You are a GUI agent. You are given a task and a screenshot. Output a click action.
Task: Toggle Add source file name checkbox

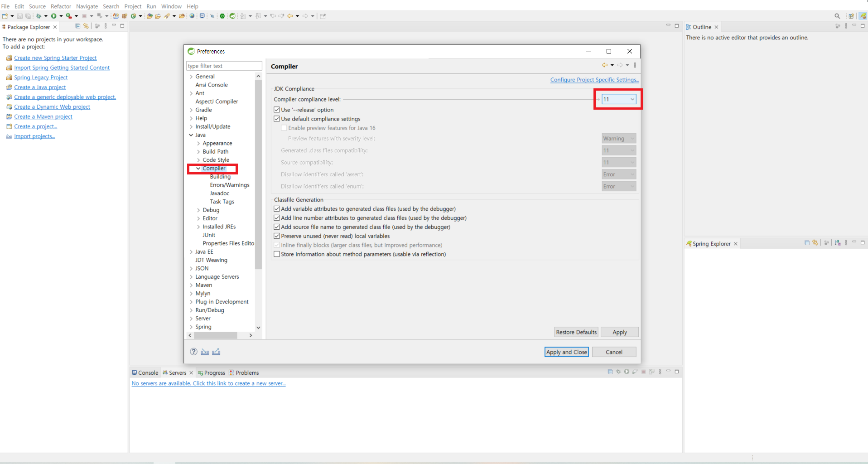(277, 227)
